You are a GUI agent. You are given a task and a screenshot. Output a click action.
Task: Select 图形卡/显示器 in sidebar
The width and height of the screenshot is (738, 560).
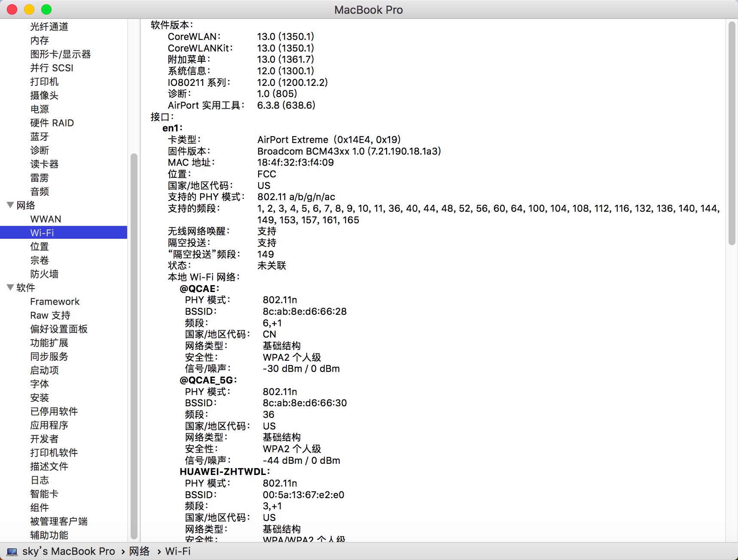click(61, 54)
